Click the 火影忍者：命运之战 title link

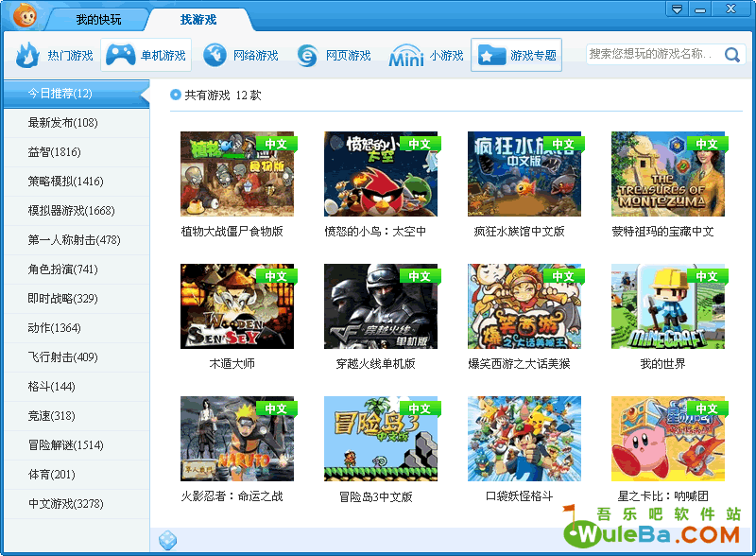pyautogui.click(x=232, y=496)
